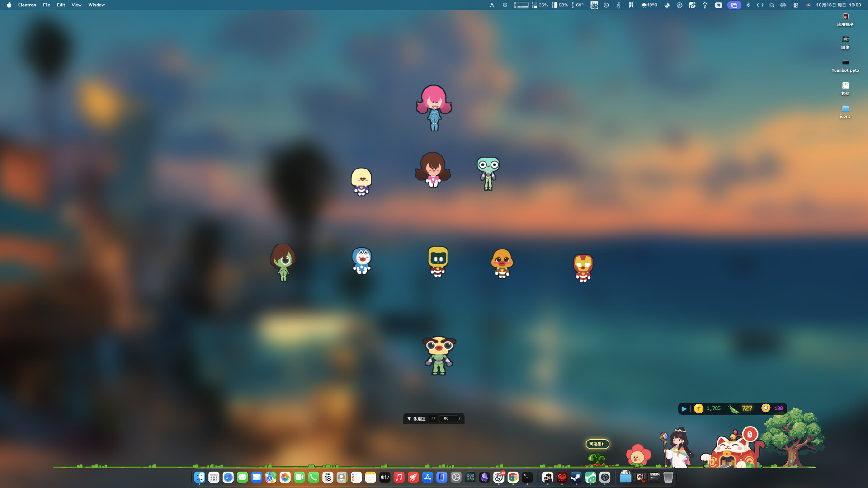Open Tuanbot.pptx on the desktop
868x488 pixels.
845,66
